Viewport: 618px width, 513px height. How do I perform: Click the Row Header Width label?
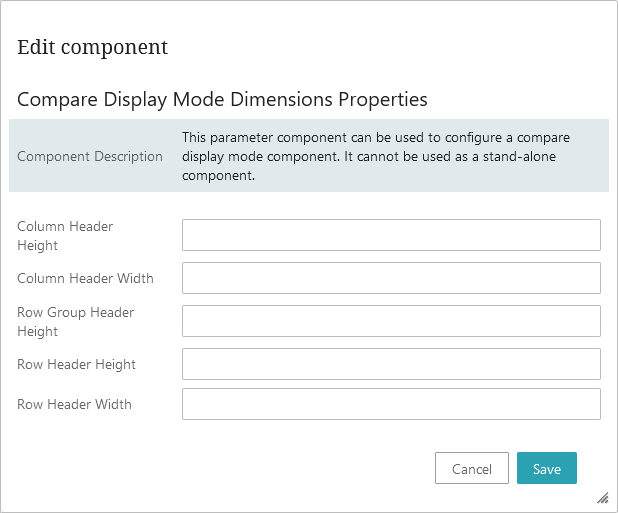point(74,404)
